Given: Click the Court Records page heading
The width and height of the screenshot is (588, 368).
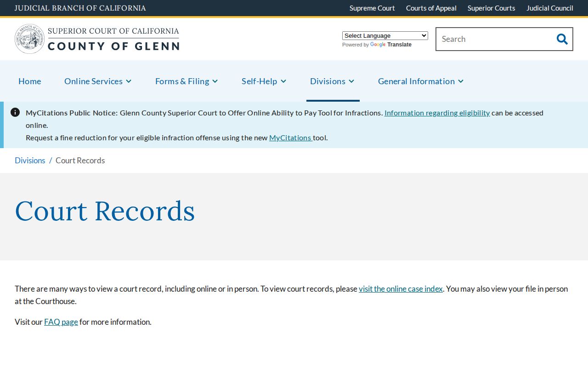Looking at the screenshot, I should [105, 211].
